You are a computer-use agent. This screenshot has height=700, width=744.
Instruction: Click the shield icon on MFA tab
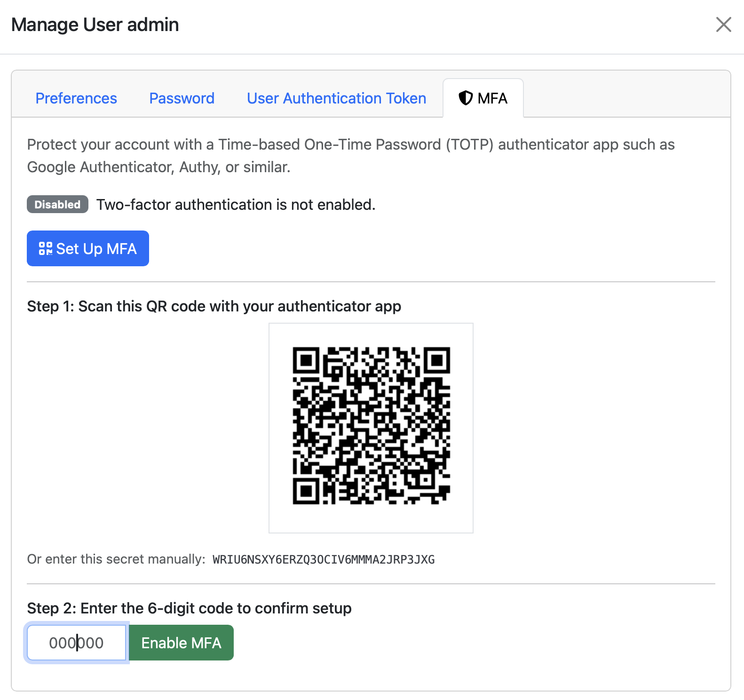466,98
